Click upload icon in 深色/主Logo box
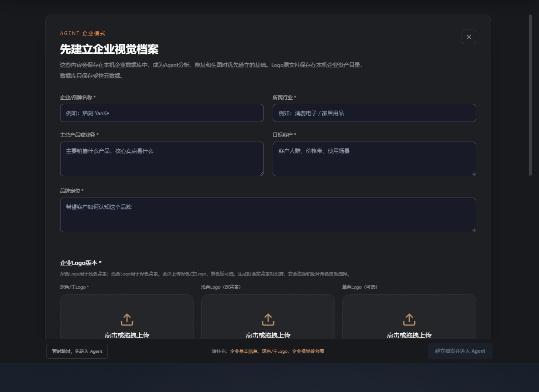 [x=127, y=320]
